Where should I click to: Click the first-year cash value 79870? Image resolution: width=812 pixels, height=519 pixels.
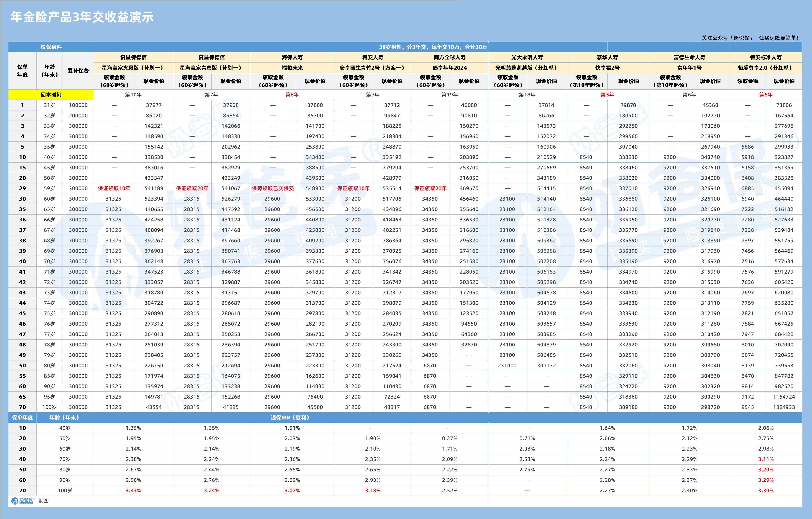(x=628, y=105)
